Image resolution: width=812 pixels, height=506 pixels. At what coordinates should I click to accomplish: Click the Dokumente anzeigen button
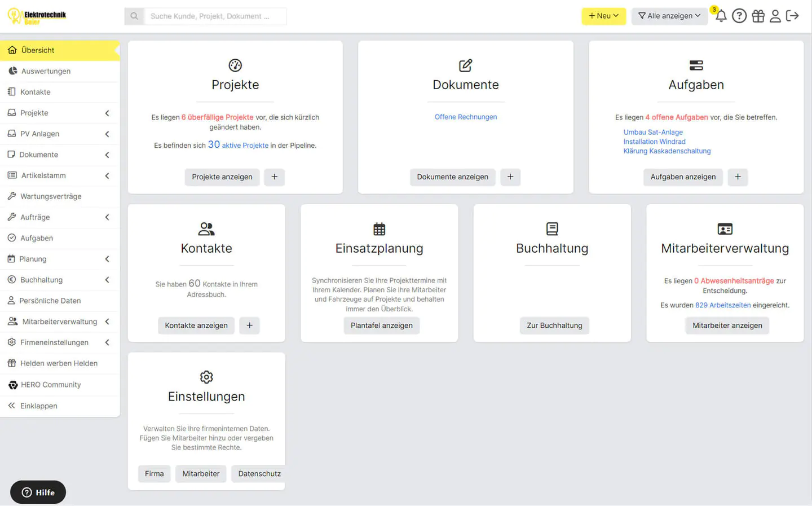[x=453, y=177]
